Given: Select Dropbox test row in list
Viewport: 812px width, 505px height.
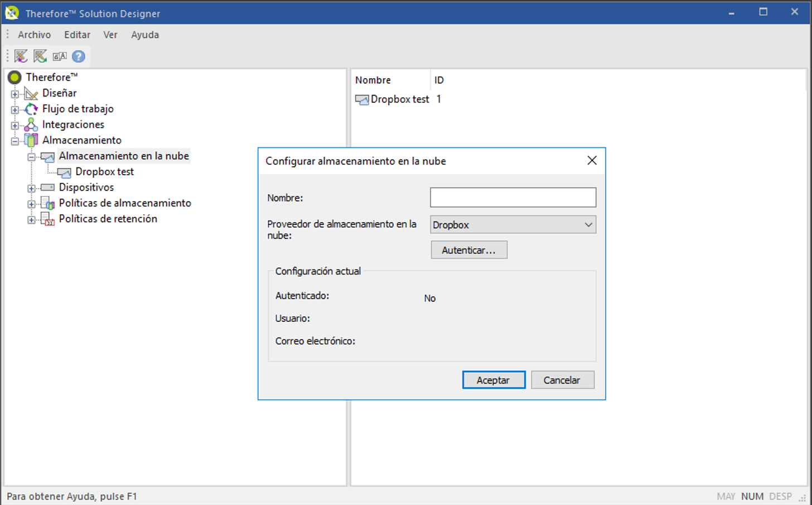Looking at the screenshot, I should pyautogui.click(x=400, y=99).
